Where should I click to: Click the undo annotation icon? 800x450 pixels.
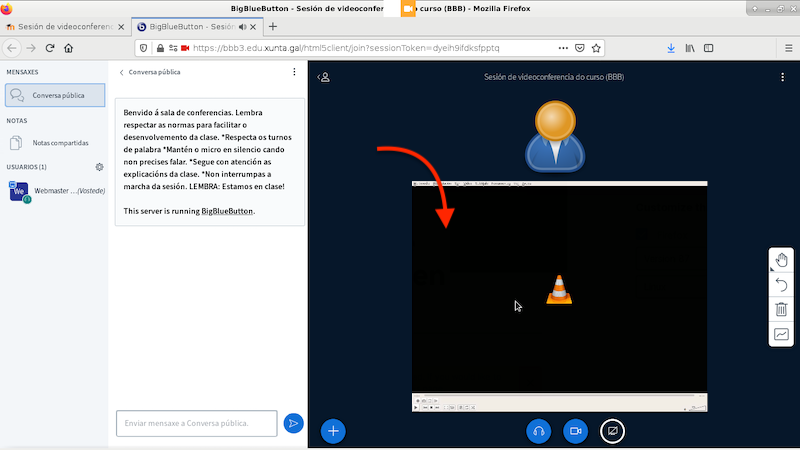[781, 285]
